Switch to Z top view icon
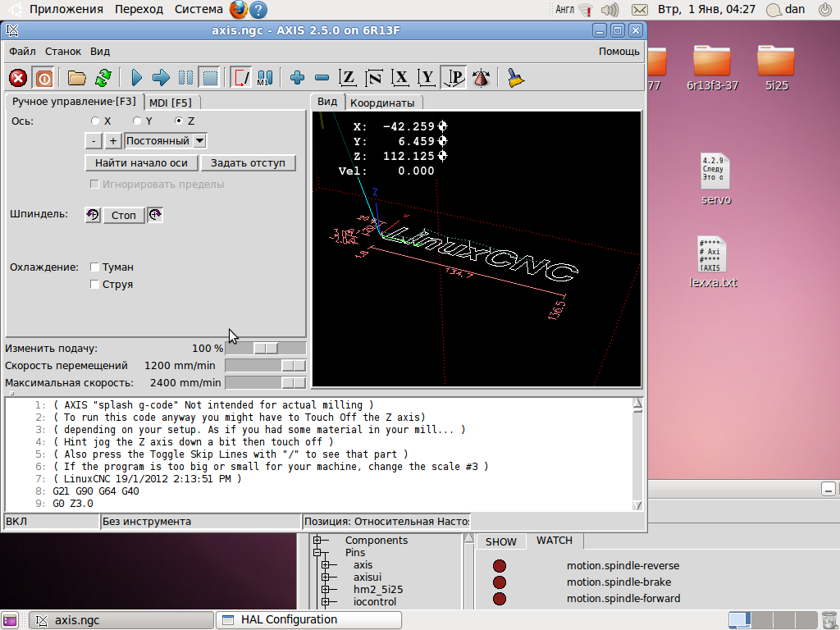The height and width of the screenshot is (630, 840). pos(348,78)
